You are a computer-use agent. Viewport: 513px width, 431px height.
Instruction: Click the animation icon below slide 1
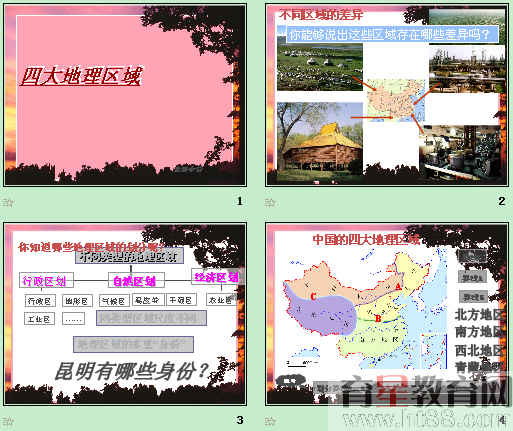(x=8, y=202)
